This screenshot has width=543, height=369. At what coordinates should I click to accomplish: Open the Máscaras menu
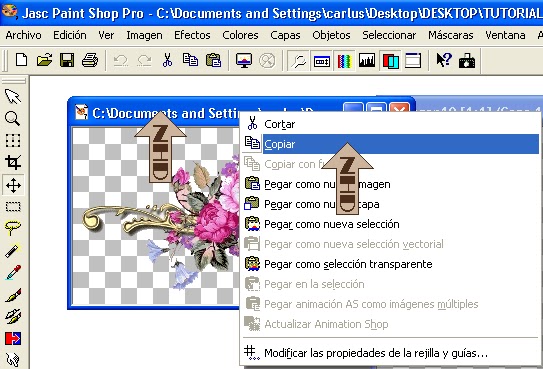[451, 35]
